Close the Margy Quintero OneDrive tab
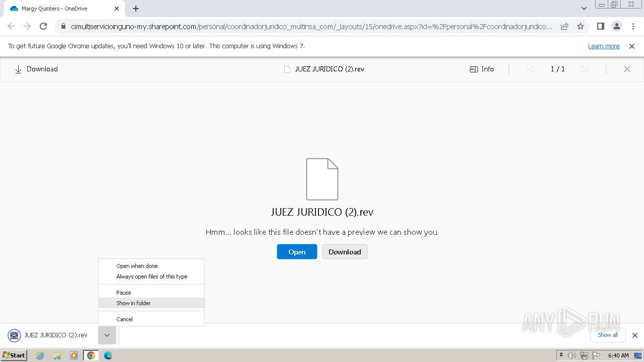Image resolution: width=644 pixels, height=362 pixels. pyautogui.click(x=117, y=9)
